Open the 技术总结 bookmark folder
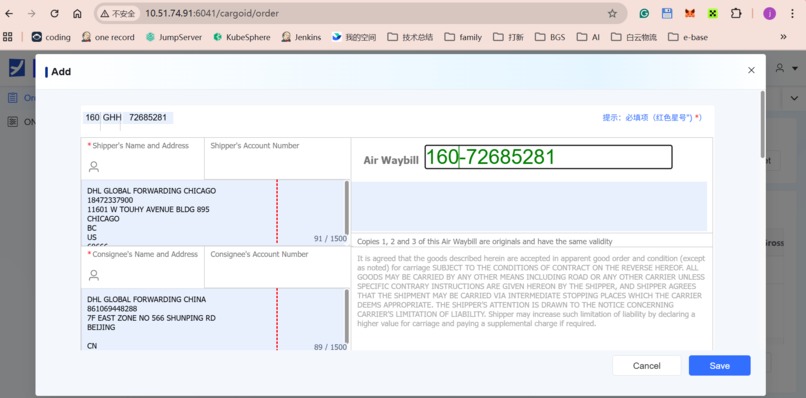This screenshot has height=398, width=806. pyautogui.click(x=410, y=37)
